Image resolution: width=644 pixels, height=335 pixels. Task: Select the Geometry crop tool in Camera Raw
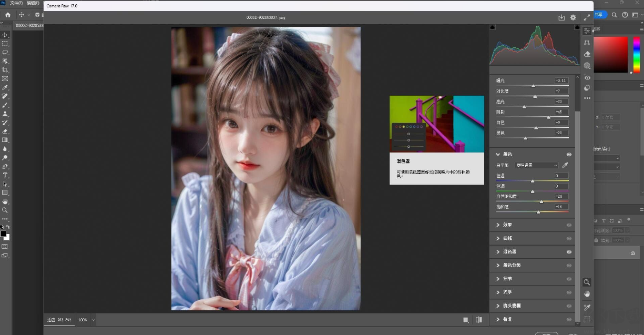[587, 43]
